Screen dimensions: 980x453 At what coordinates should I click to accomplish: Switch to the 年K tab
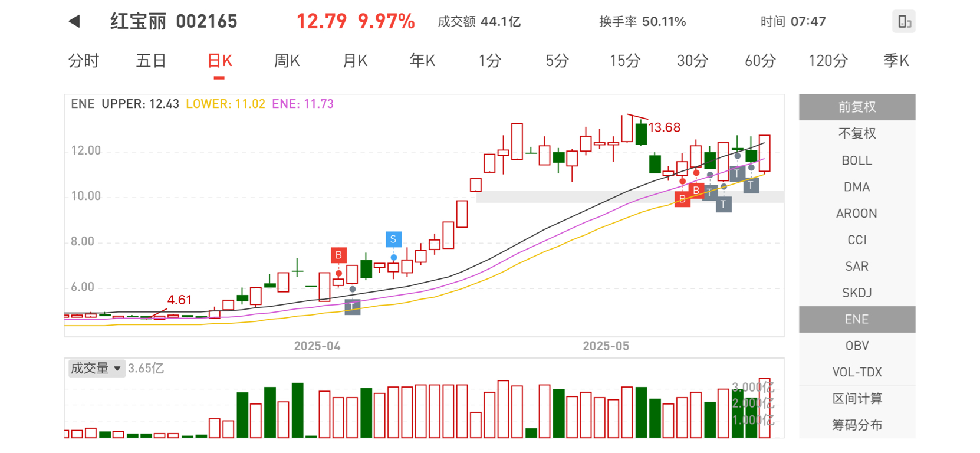[422, 61]
